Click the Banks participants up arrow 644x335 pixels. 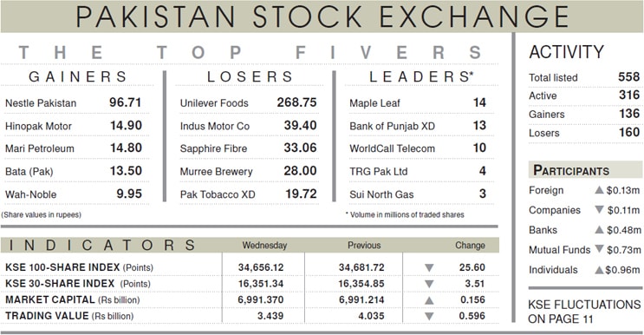click(599, 229)
